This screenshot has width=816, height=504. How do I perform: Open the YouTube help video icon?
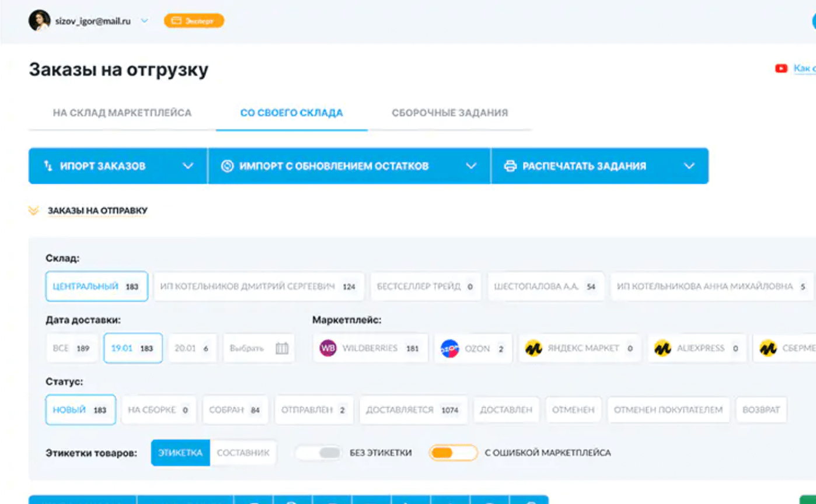point(781,68)
